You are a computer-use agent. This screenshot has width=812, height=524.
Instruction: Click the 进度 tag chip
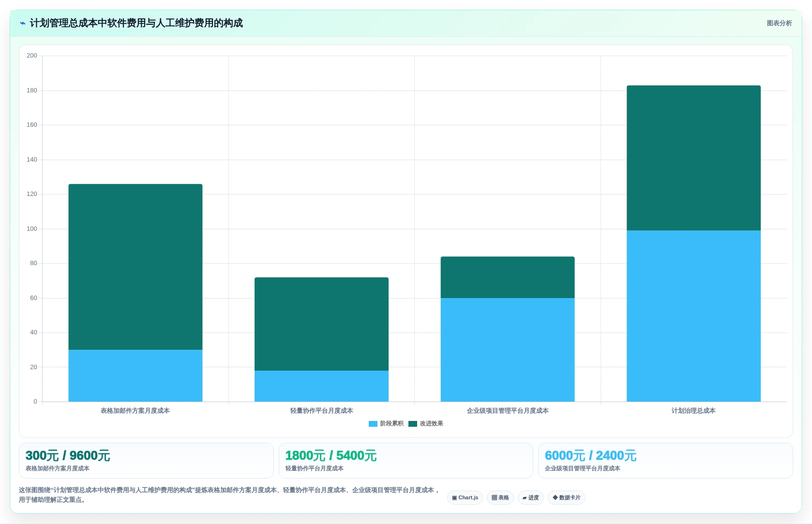(531, 497)
